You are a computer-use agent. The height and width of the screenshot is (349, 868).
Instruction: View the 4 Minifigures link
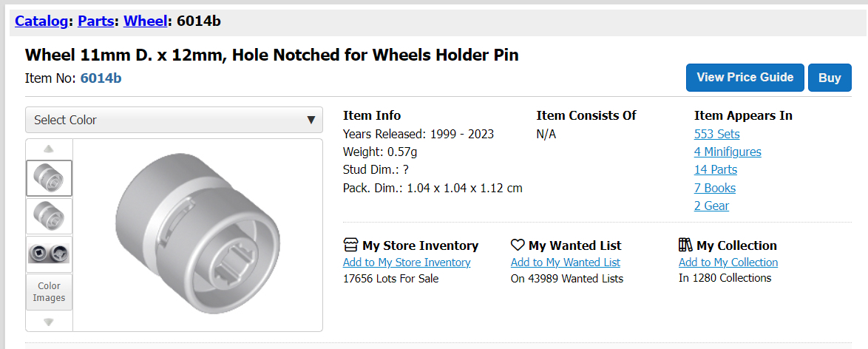coord(728,152)
